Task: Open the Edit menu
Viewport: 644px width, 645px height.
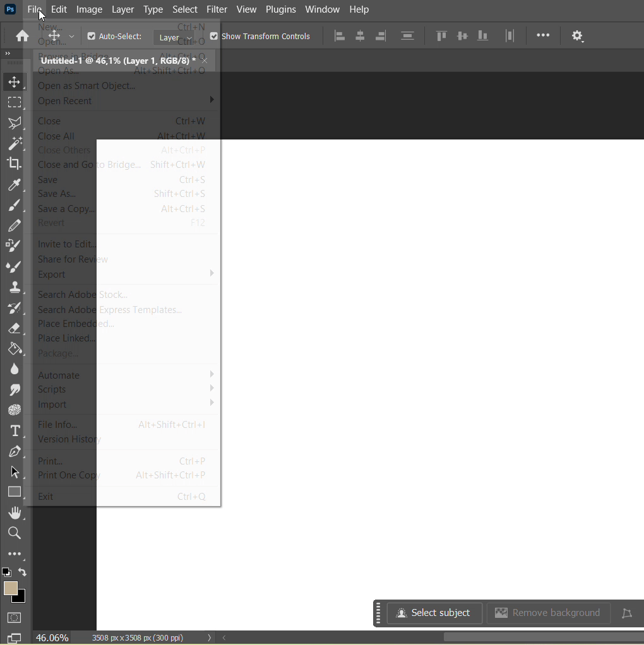Action: [59, 9]
